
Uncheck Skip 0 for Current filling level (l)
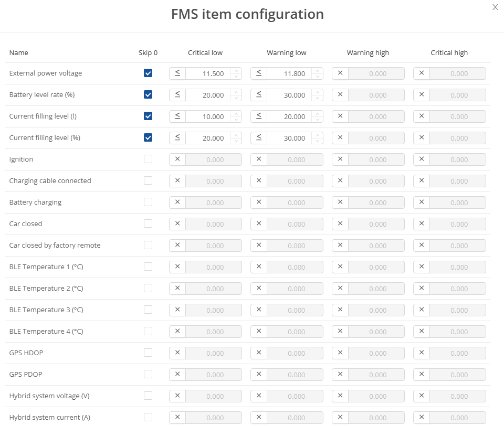(x=148, y=116)
